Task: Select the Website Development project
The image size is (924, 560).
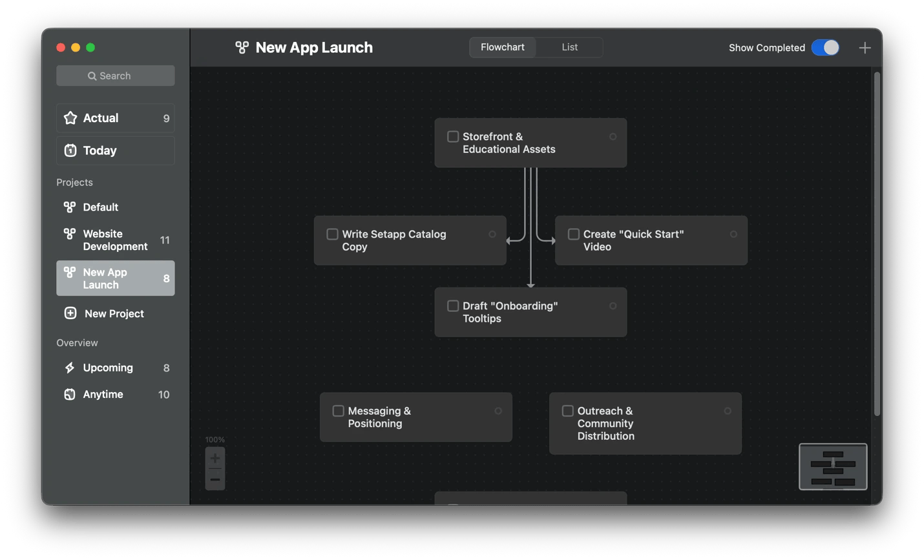Action: pos(116,240)
